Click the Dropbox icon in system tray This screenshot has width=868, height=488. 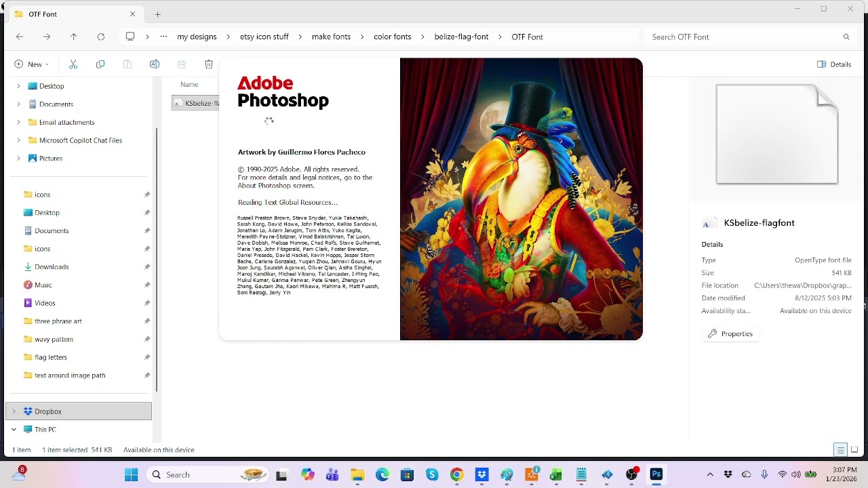pyautogui.click(x=728, y=474)
